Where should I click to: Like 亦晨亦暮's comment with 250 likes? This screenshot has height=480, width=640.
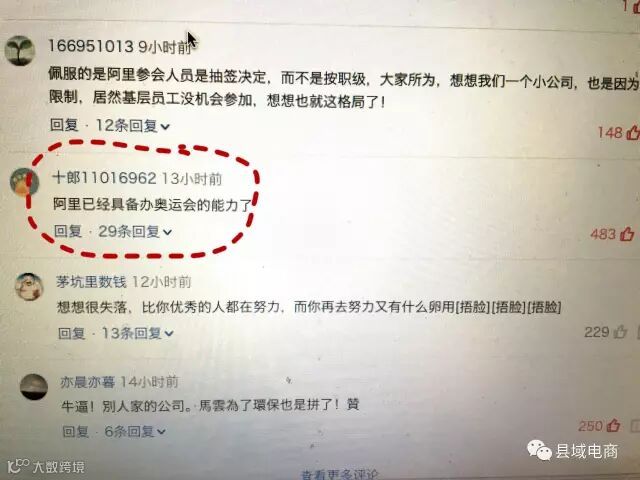pos(613,425)
